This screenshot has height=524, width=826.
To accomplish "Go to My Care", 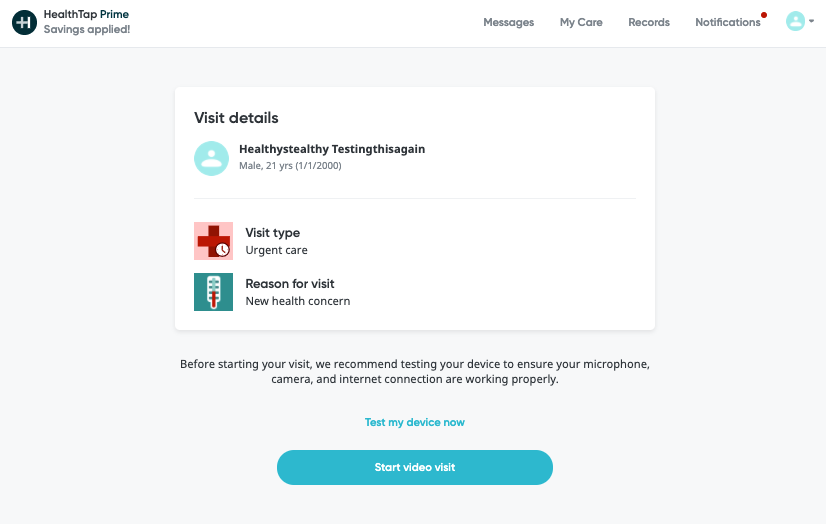I will pyautogui.click(x=581, y=22).
